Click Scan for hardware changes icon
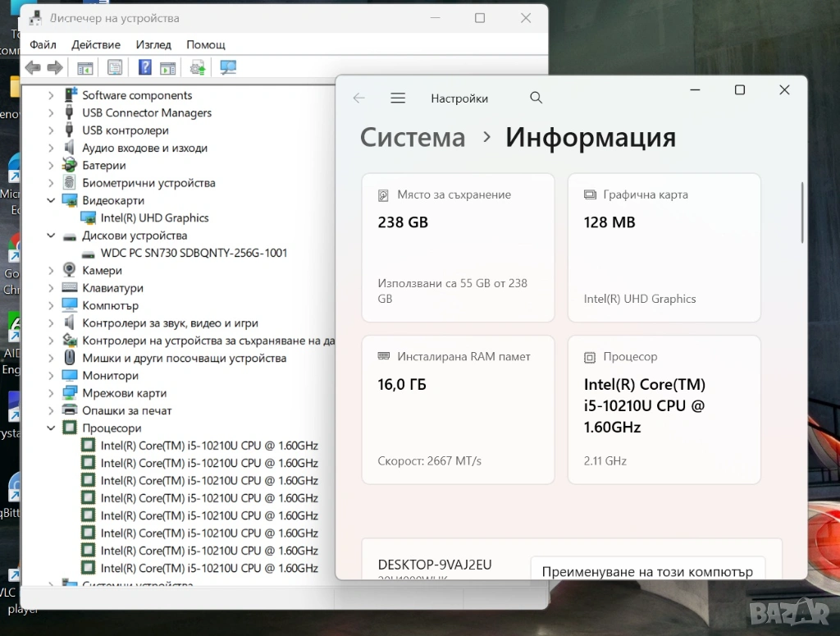This screenshot has width=840, height=636. point(228,67)
